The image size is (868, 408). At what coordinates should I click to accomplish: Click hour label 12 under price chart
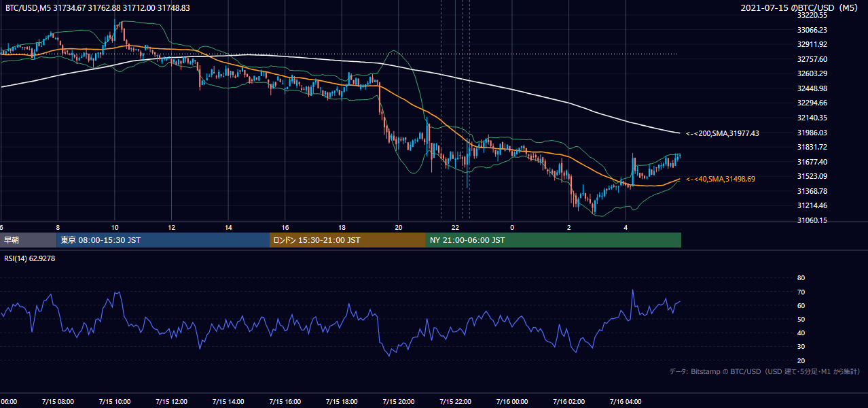171,227
